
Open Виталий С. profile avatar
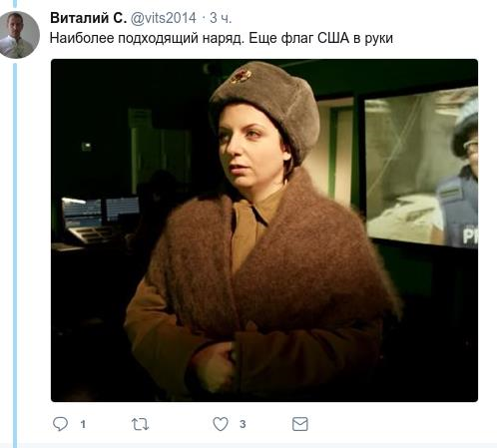coord(20,35)
